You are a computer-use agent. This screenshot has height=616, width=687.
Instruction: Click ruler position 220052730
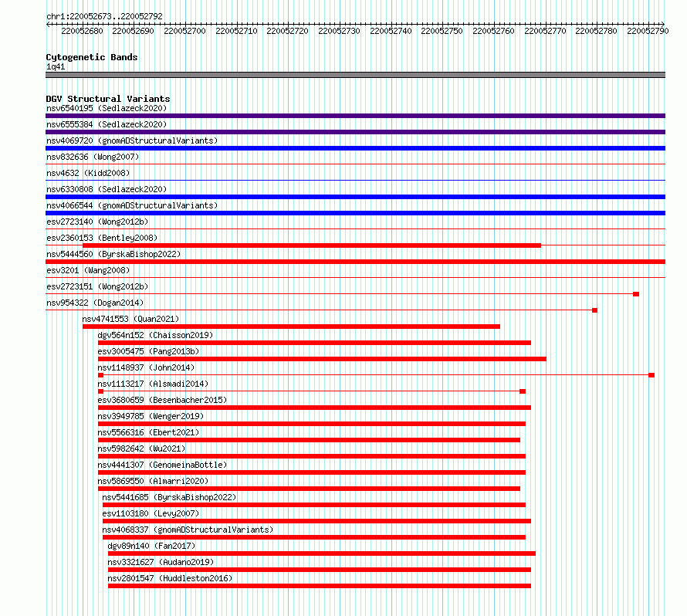(x=339, y=31)
